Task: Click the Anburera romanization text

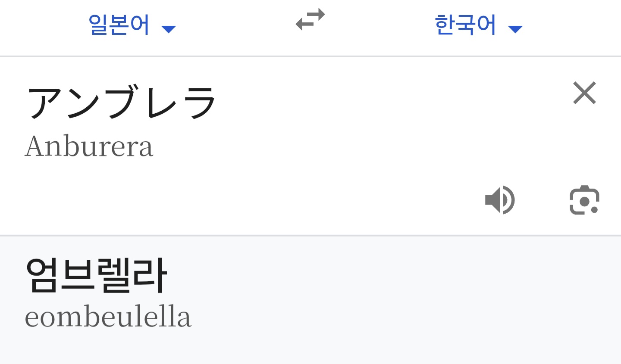Action: (x=89, y=146)
